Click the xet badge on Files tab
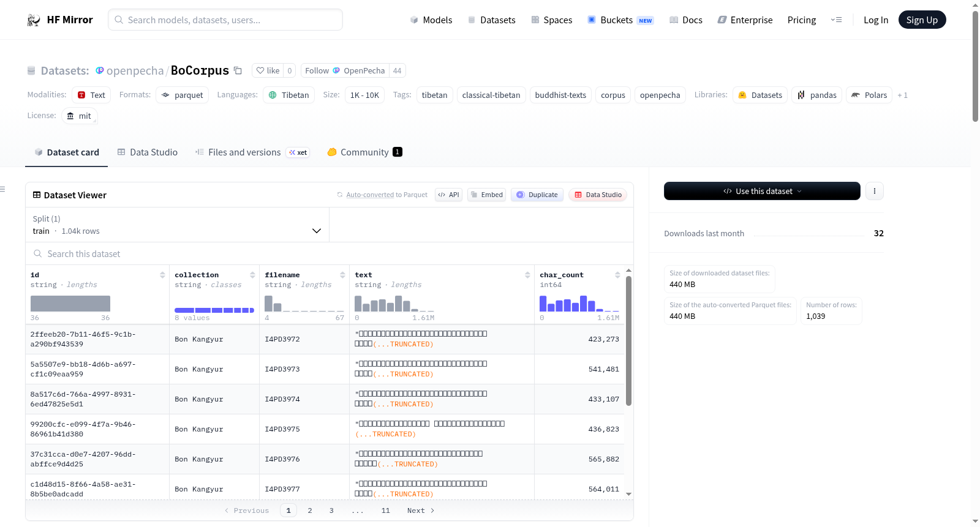The width and height of the screenshot is (980, 527). [298, 152]
